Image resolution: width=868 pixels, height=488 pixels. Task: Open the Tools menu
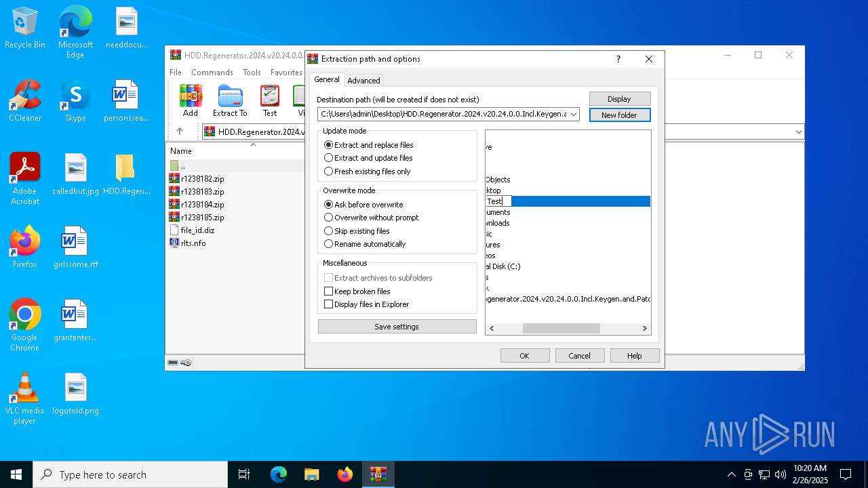click(x=252, y=73)
